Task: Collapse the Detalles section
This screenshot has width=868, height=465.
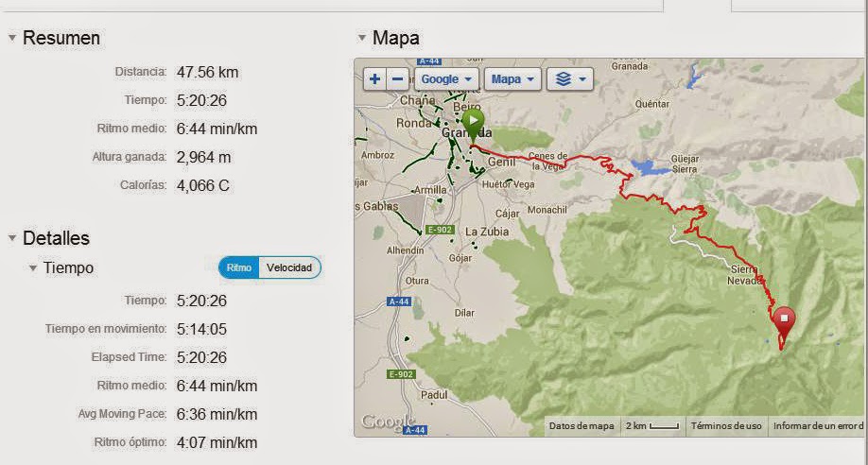Action: click(12, 238)
